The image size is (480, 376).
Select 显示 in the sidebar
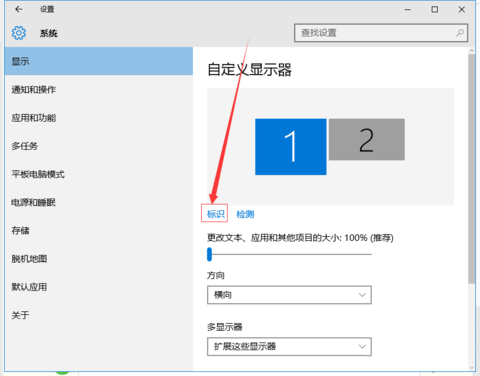[99, 61]
